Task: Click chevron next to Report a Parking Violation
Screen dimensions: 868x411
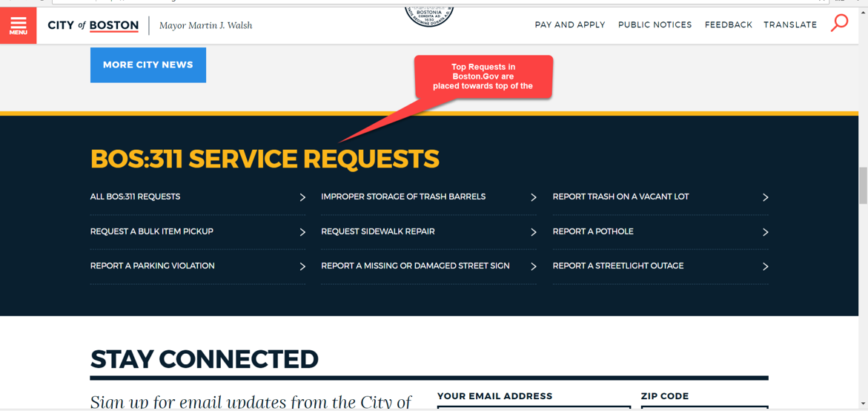Action: click(x=302, y=266)
